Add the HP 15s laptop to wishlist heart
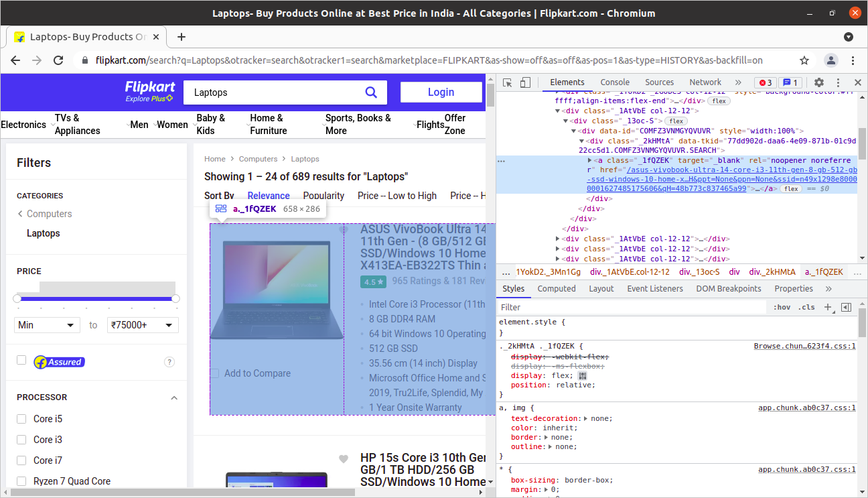Viewport: 868px width, 498px height. tap(344, 459)
